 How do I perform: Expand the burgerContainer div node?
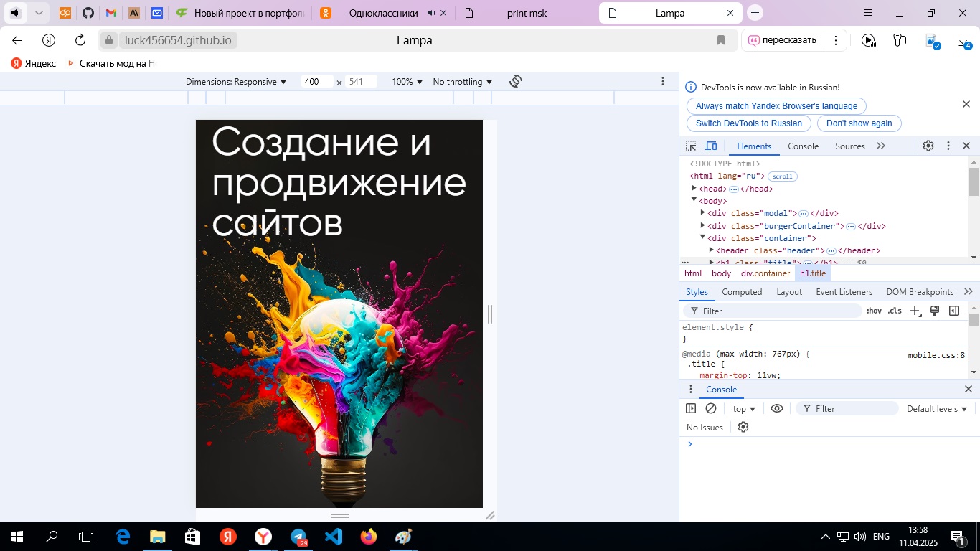click(703, 226)
